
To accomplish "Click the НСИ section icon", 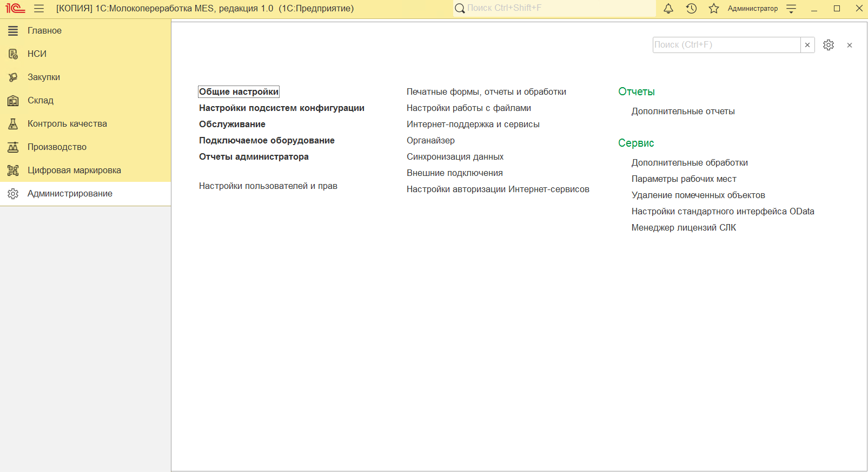I will (13, 54).
